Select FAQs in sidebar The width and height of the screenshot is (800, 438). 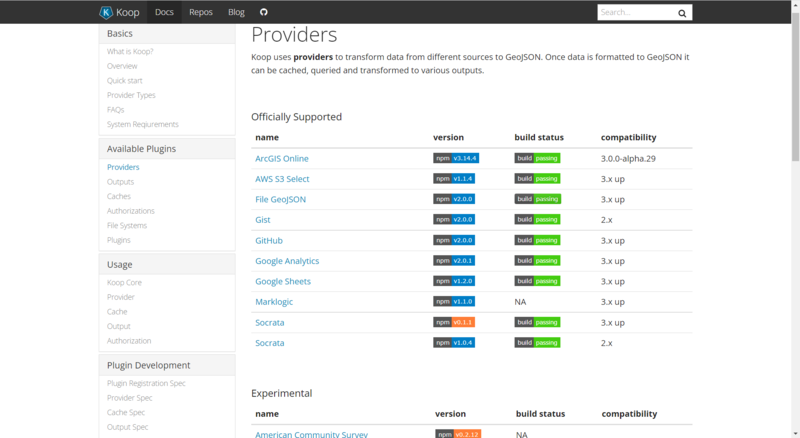[x=115, y=110]
